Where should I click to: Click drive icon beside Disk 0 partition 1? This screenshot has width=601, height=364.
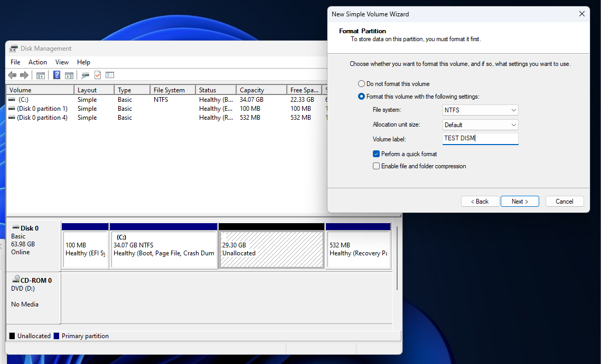coord(12,109)
